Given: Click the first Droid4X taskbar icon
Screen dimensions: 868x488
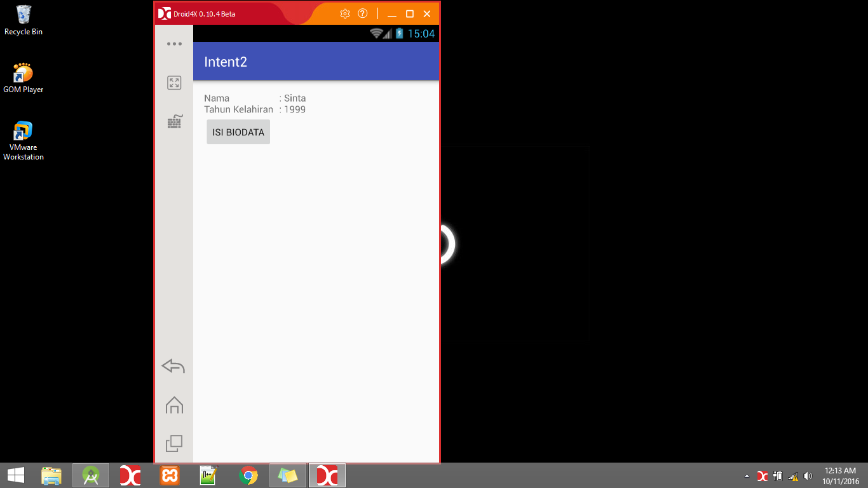Looking at the screenshot, I should tap(130, 475).
